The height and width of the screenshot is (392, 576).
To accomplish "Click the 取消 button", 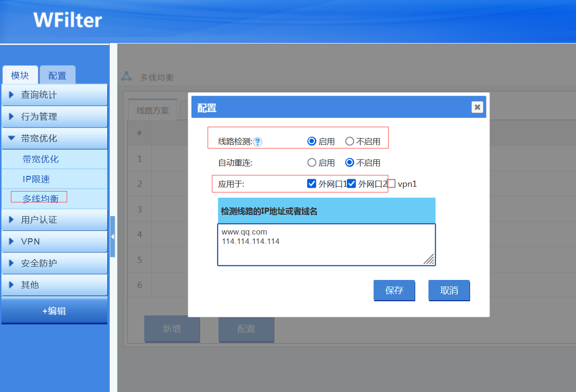I will (x=449, y=290).
